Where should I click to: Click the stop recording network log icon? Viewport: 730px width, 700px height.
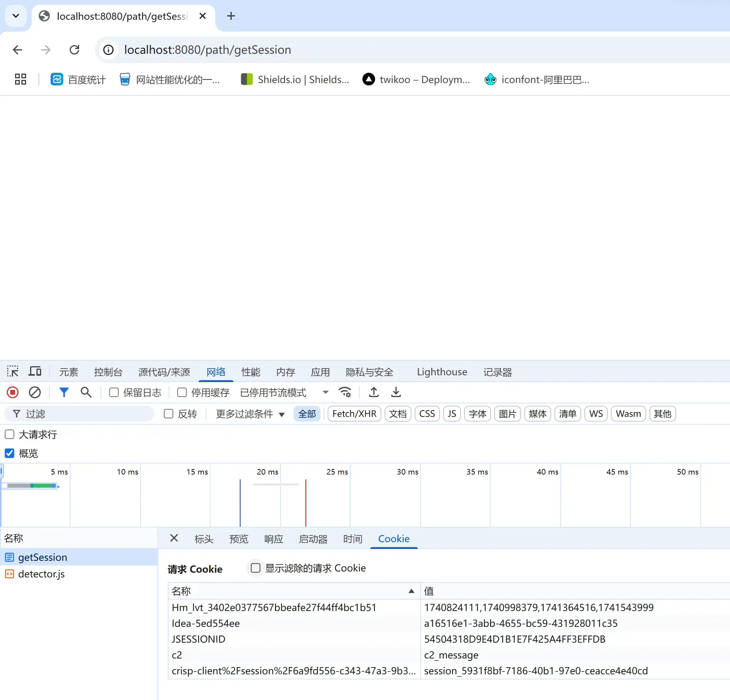[x=13, y=392]
